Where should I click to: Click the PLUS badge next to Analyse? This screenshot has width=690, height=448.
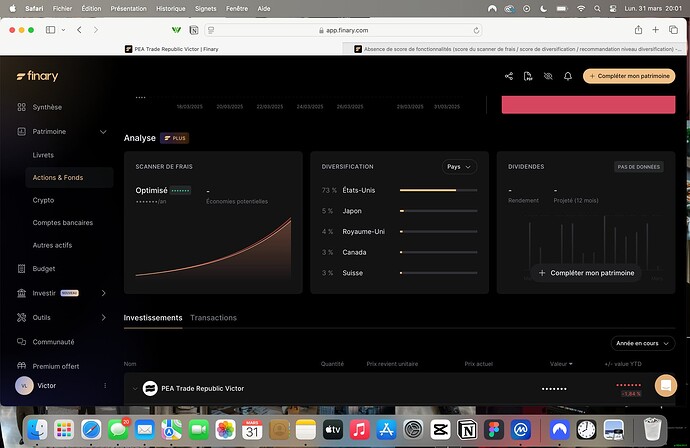pyautogui.click(x=175, y=138)
